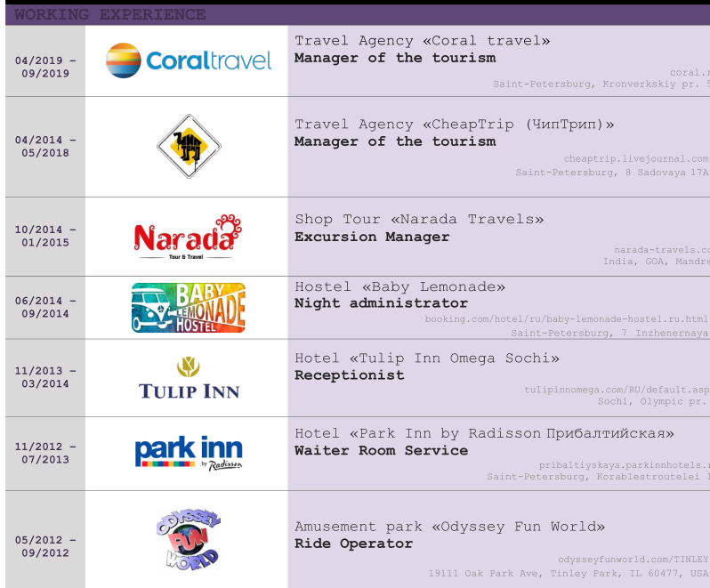This screenshot has width=710, height=588.
Task: Select the Night administrator job title
Action: [x=381, y=303]
